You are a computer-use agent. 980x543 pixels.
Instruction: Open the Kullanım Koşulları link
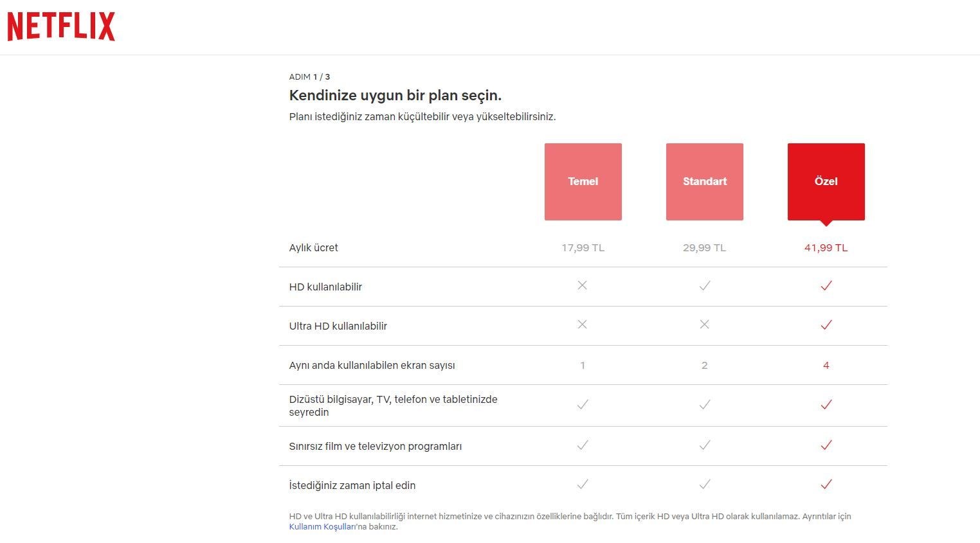pos(322,527)
